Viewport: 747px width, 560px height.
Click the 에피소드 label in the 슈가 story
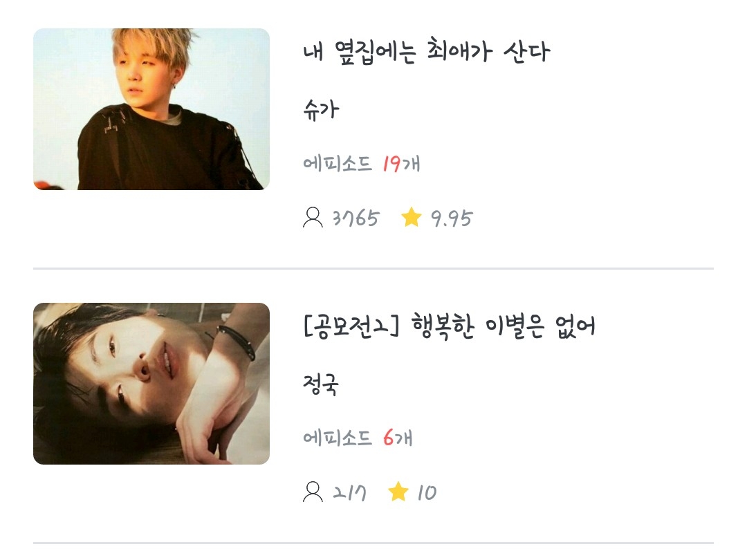tap(338, 163)
